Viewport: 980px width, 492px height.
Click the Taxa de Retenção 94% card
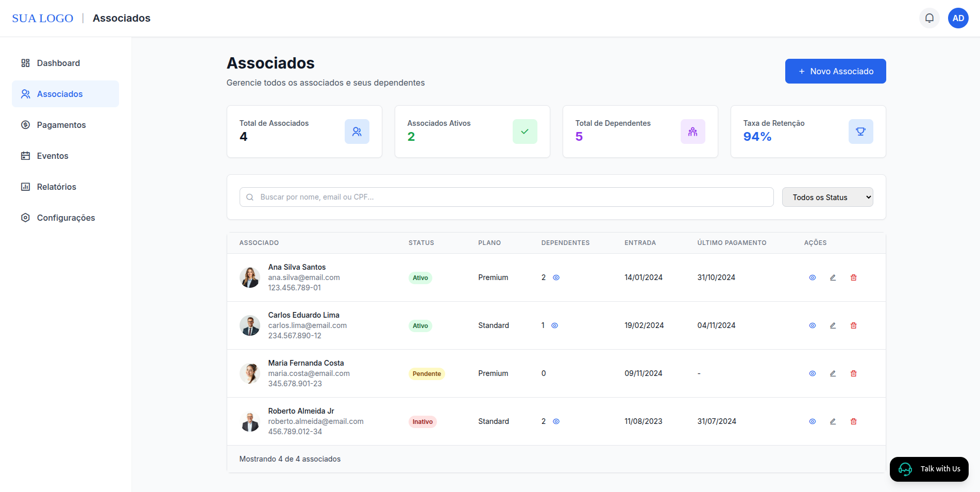point(807,132)
